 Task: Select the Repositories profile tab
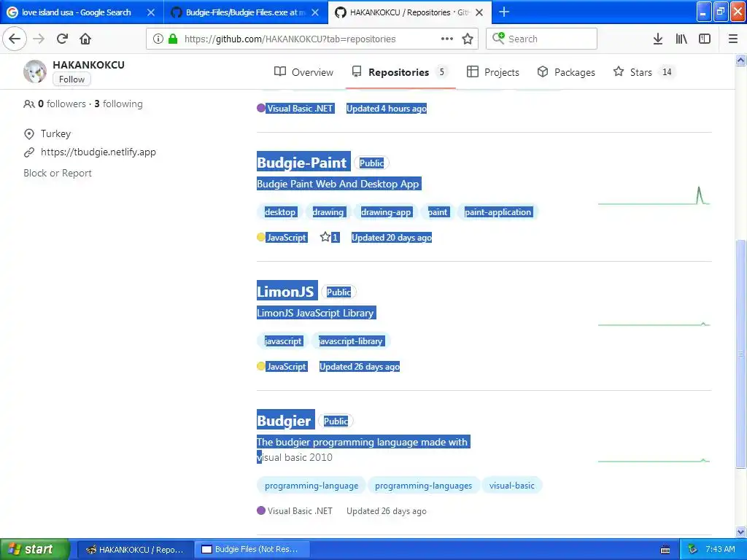tap(400, 72)
